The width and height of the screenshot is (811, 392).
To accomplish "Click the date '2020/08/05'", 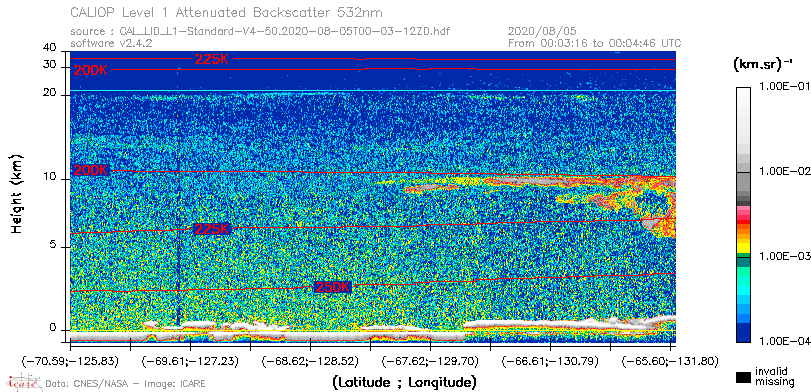I will [542, 32].
